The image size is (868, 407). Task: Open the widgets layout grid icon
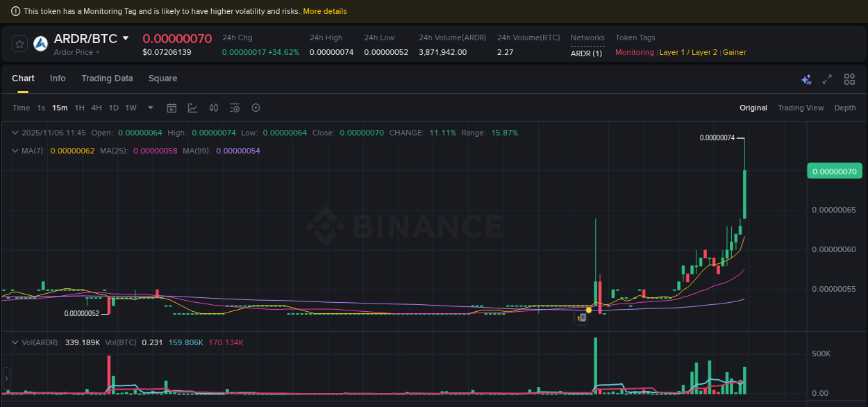coord(849,79)
